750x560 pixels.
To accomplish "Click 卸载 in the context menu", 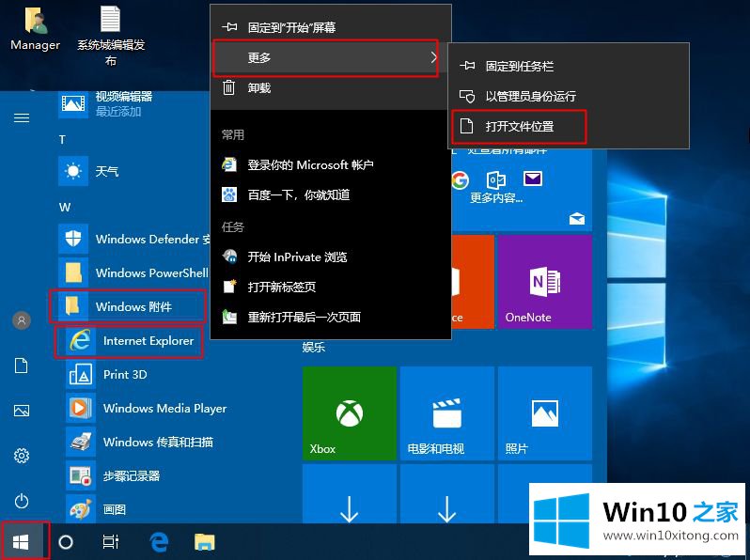I will (x=258, y=87).
